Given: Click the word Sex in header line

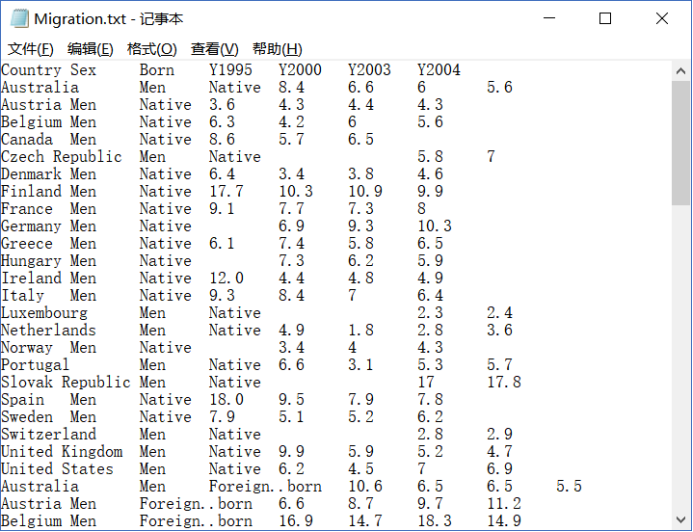Looking at the screenshot, I should click(83, 70).
